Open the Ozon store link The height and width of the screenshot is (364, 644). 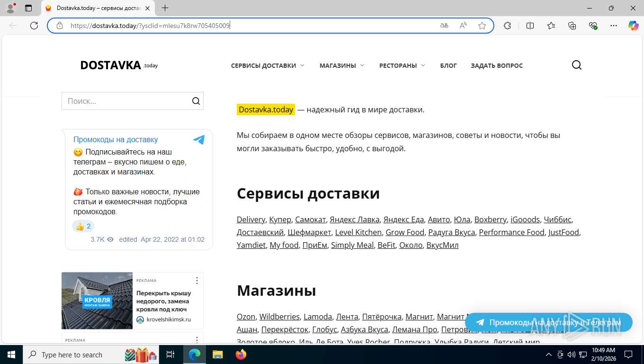[x=246, y=317]
